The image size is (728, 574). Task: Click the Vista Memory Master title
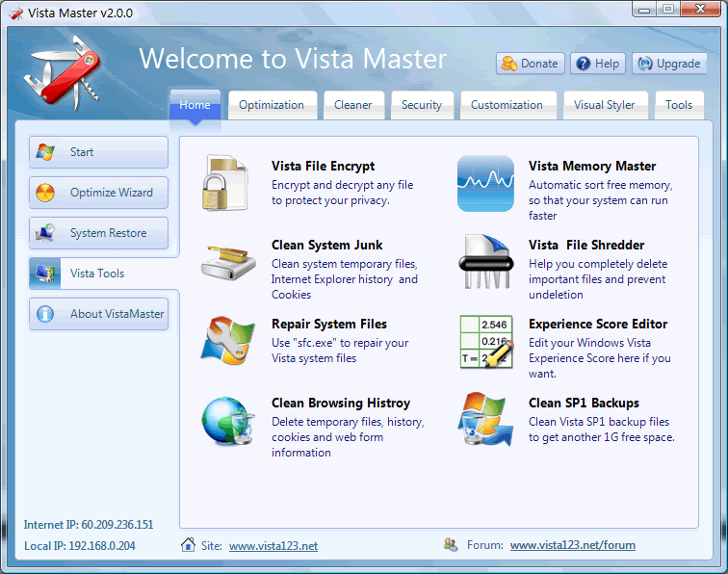tap(592, 167)
